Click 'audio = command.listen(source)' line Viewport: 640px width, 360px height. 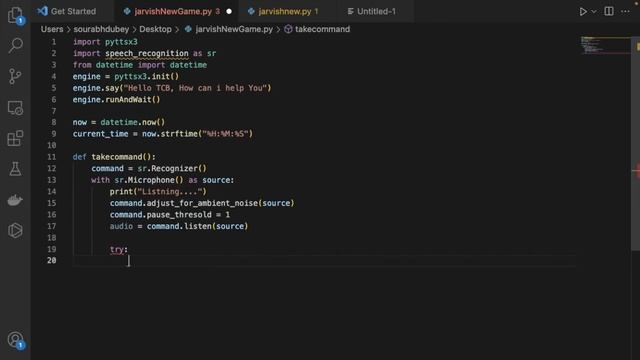tap(179, 226)
